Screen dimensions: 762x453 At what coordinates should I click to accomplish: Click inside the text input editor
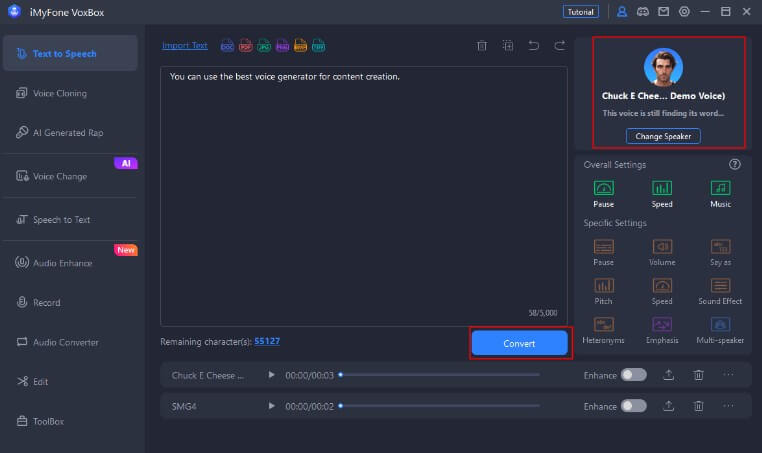point(364,196)
